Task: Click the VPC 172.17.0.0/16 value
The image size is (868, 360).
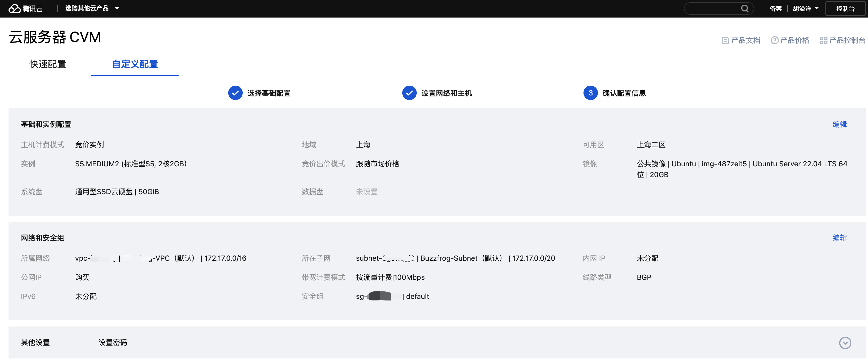Action: click(x=161, y=258)
